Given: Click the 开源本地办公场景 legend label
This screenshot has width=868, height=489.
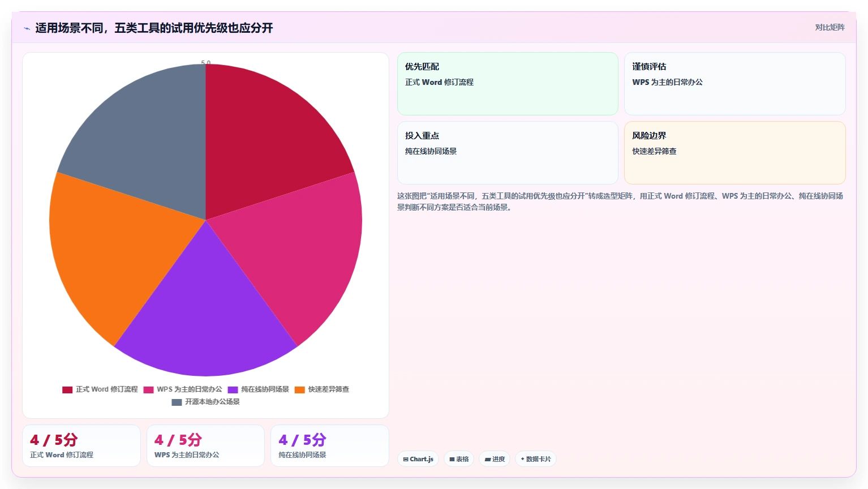Looking at the screenshot, I should point(212,402).
